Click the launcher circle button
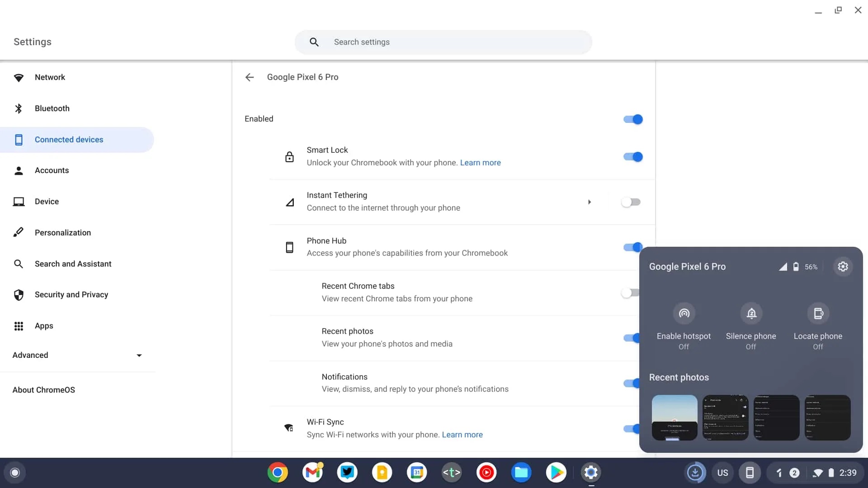The height and width of the screenshot is (488, 868). tap(15, 473)
